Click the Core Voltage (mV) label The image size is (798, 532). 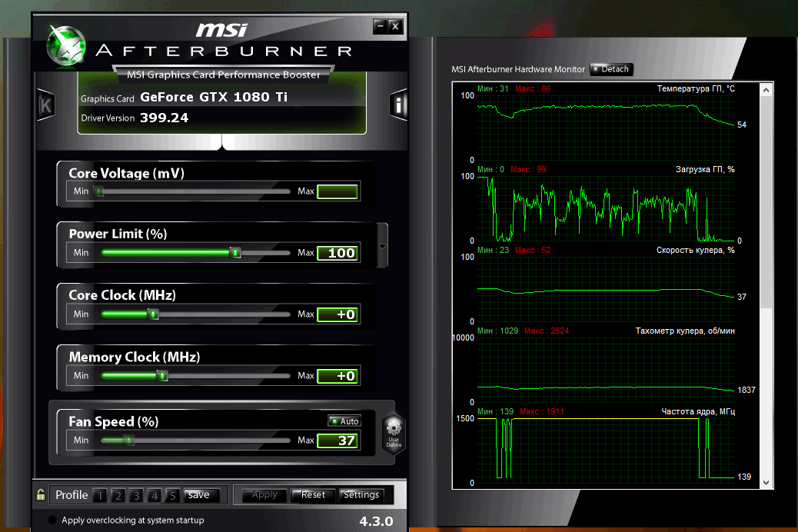[x=126, y=174]
